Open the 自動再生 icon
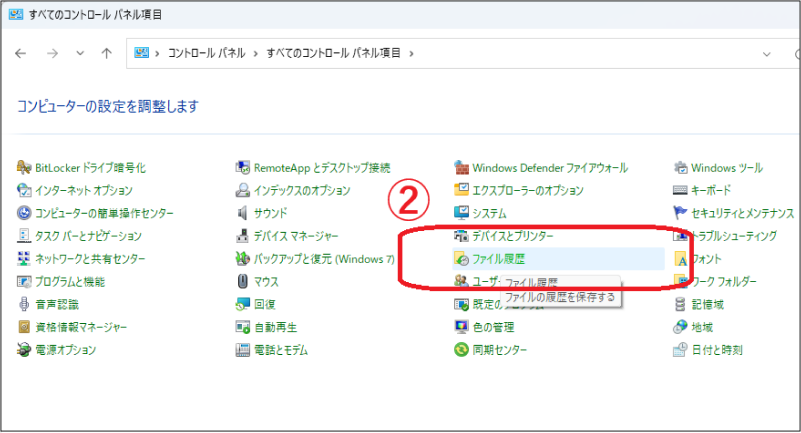Viewport: 801px width, 433px height. coord(243,327)
